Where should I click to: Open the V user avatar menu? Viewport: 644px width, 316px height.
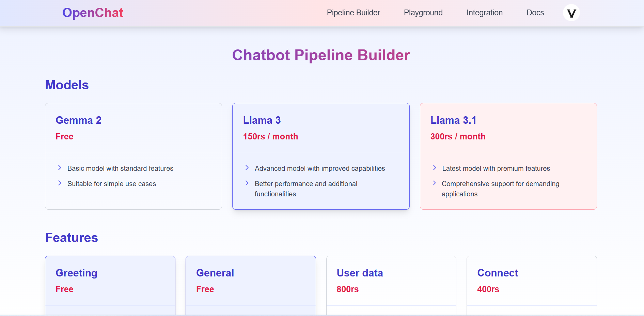[571, 13]
